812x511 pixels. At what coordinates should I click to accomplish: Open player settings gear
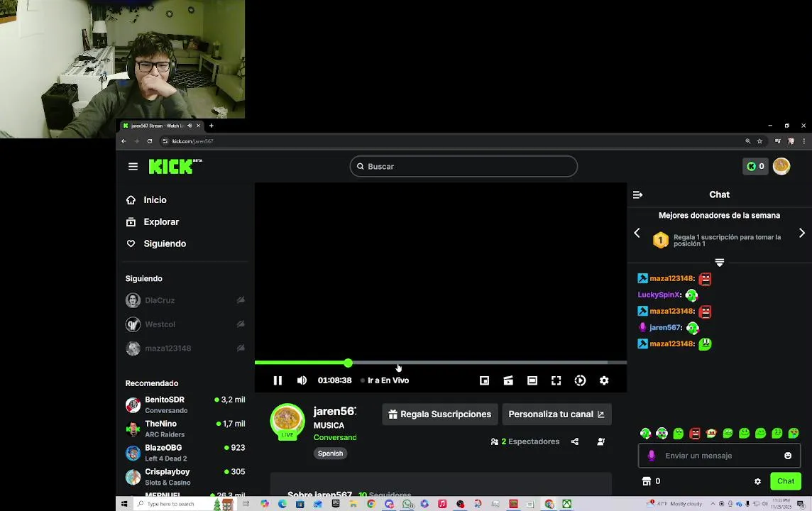[x=604, y=380]
